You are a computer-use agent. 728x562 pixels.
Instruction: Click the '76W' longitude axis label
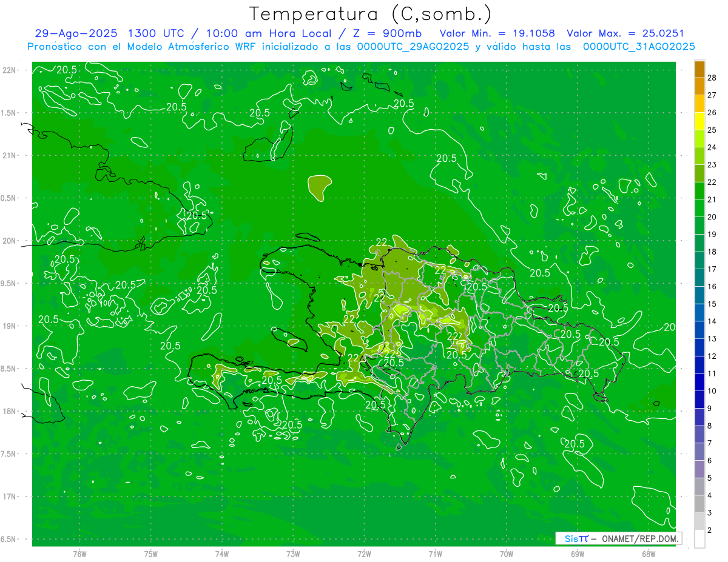coord(79,554)
